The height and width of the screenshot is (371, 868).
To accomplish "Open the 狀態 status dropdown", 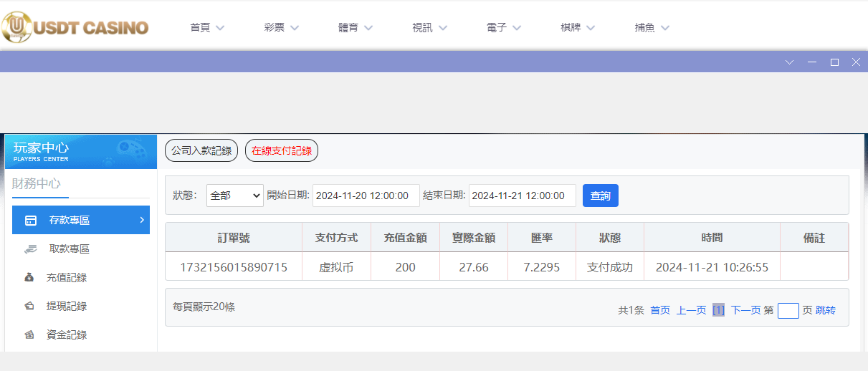I will [235, 196].
